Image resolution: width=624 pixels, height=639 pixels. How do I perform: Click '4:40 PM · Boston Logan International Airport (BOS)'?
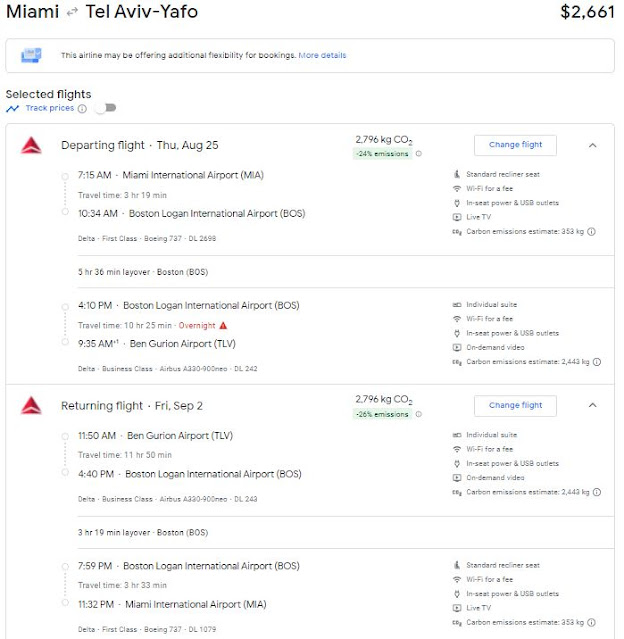190,474
